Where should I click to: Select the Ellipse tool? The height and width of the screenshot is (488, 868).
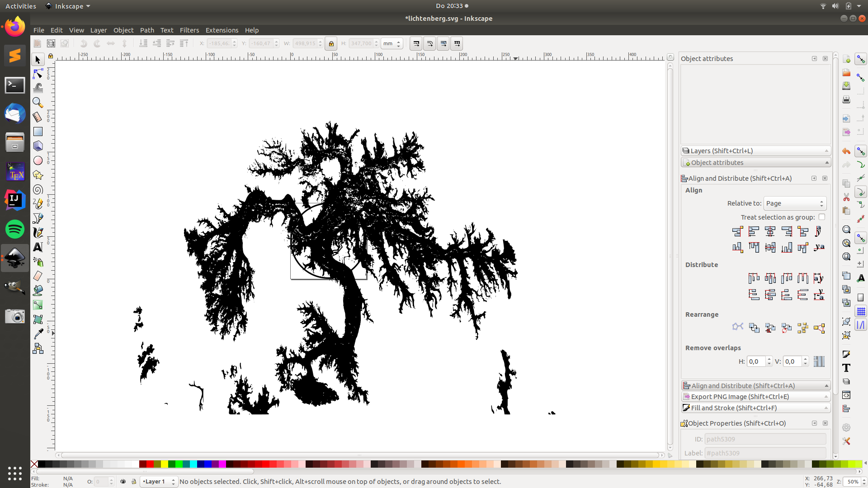point(38,160)
